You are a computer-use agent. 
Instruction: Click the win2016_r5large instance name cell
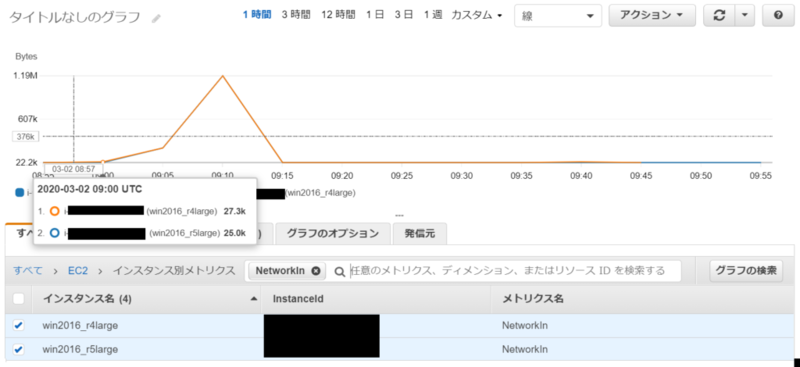[81, 350]
